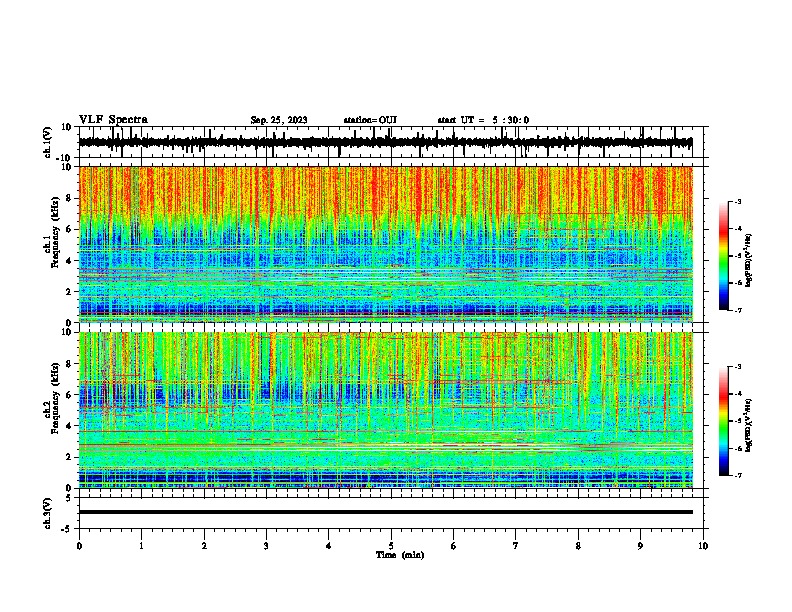Click the "Time (min)" axis label

point(400,555)
